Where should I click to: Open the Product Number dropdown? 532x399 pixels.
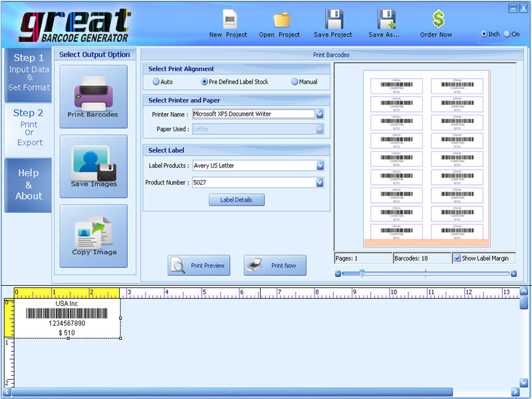(x=320, y=182)
